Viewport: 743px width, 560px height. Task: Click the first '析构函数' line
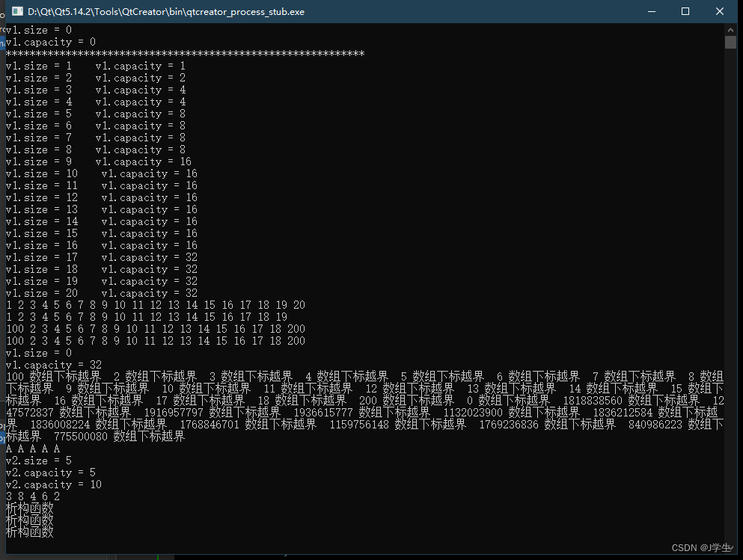29,508
